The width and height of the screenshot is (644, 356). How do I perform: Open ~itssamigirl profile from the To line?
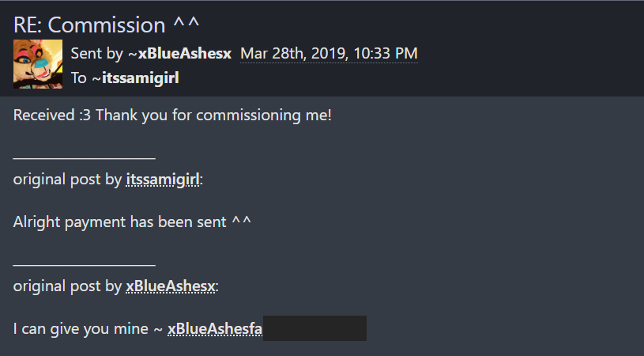pyautogui.click(x=136, y=78)
